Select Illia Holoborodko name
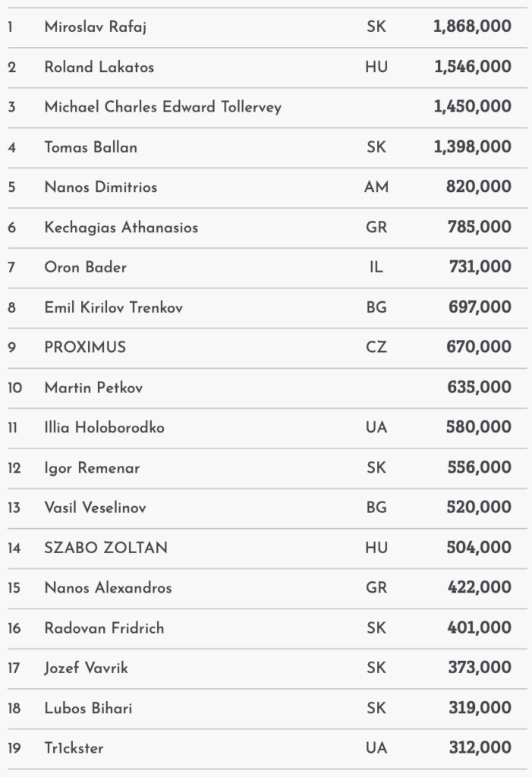The height and width of the screenshot is (777, 532). 104,428
